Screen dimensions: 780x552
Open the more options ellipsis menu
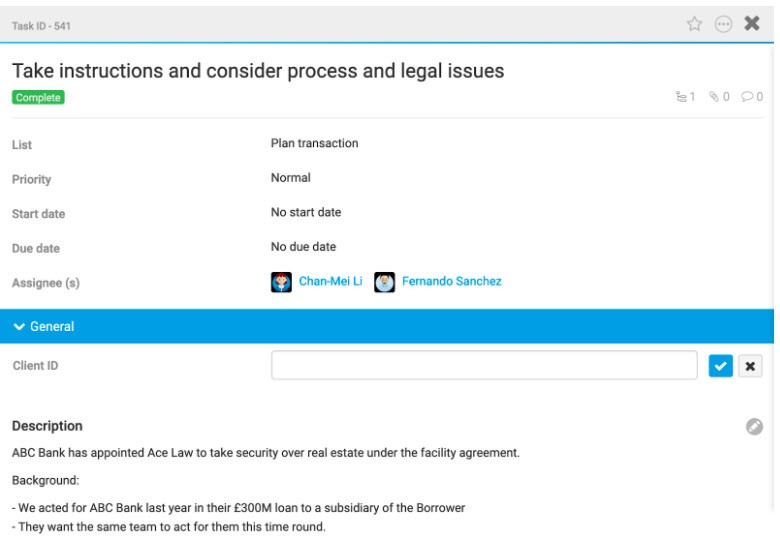[723, 24]
